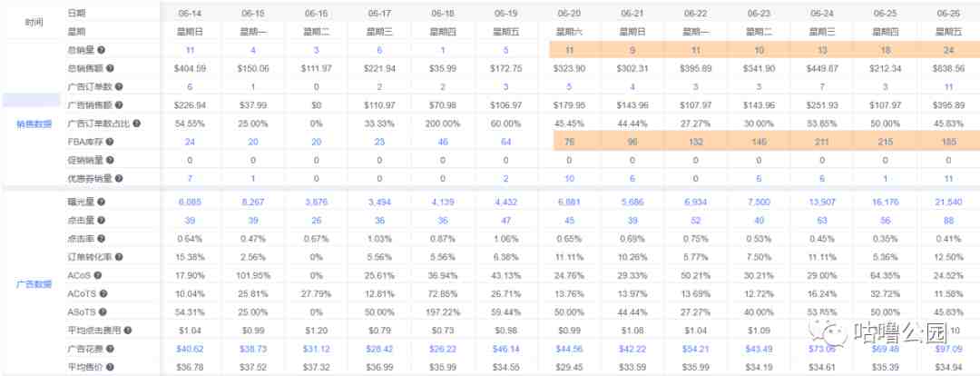The height and width of the screenshot is (376, 980).
Task: Open the 销售数据 section link
Action: click(x=34, y=124)
